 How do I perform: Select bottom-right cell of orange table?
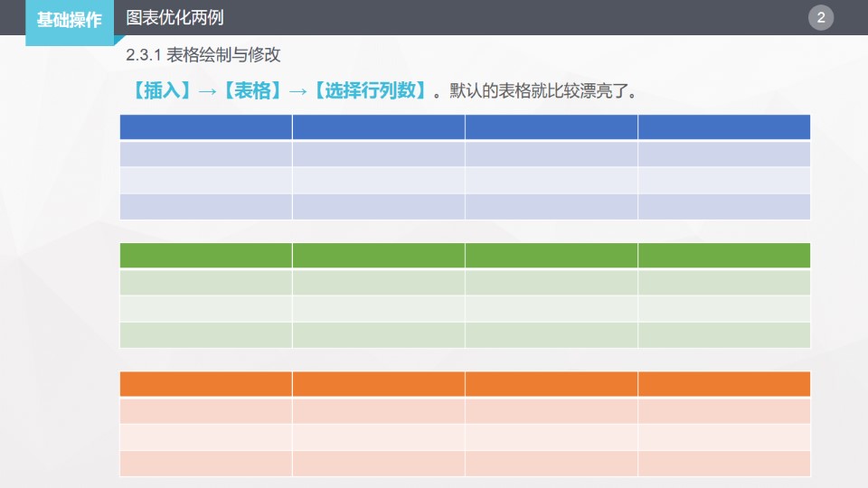723,464
